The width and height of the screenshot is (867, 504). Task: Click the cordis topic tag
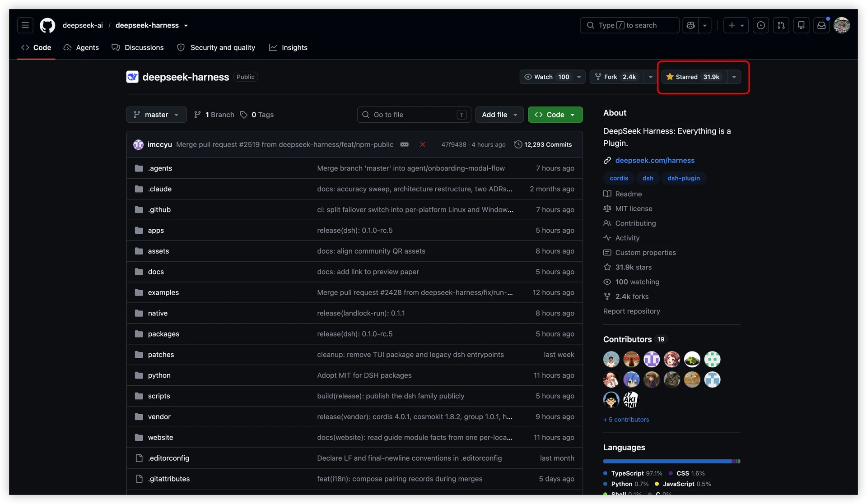click(x=619, y=178)
